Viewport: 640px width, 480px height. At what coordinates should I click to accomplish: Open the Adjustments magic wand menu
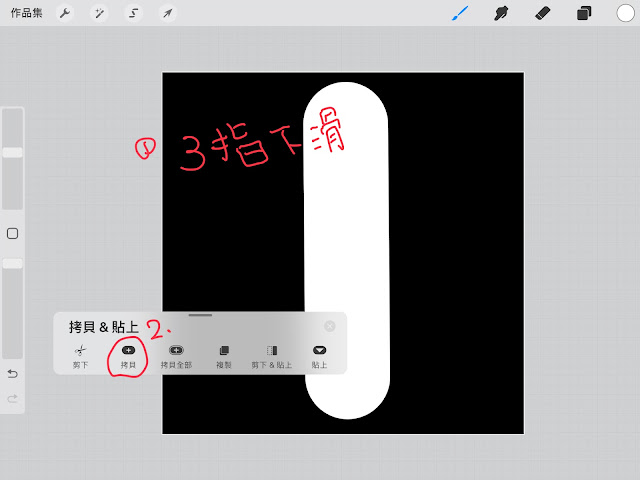(x=99, y=13)
